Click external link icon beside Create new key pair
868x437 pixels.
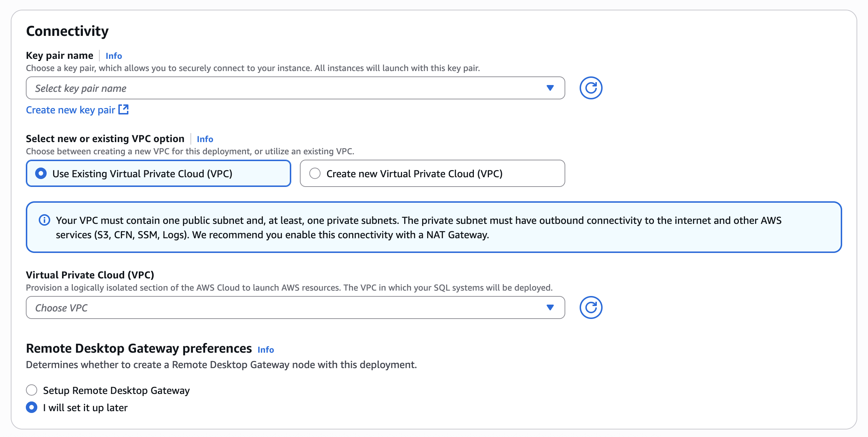tap(123, 109)
